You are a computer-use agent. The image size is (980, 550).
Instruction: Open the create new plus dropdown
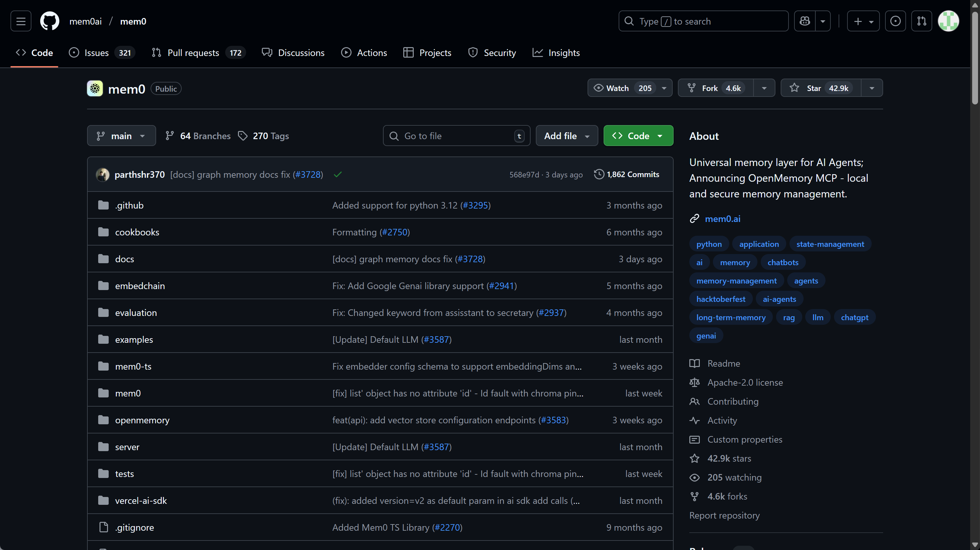pos(863,21)
